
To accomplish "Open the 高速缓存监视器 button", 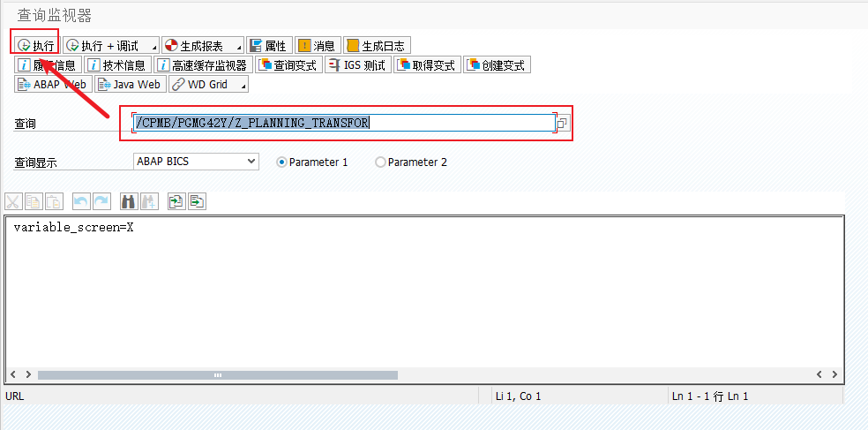I will 203,64.
